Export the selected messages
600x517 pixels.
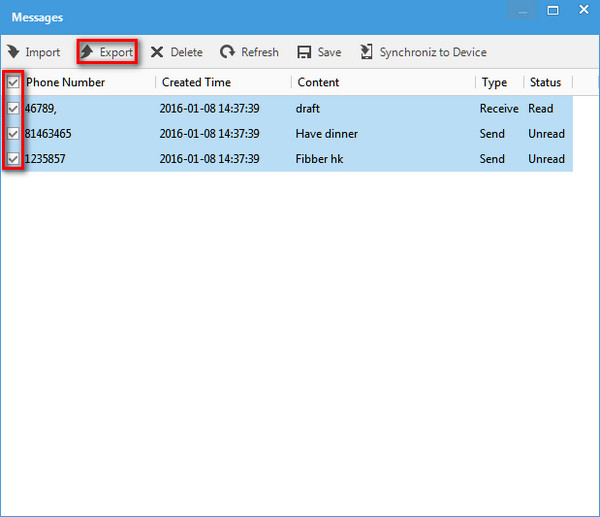106,52
